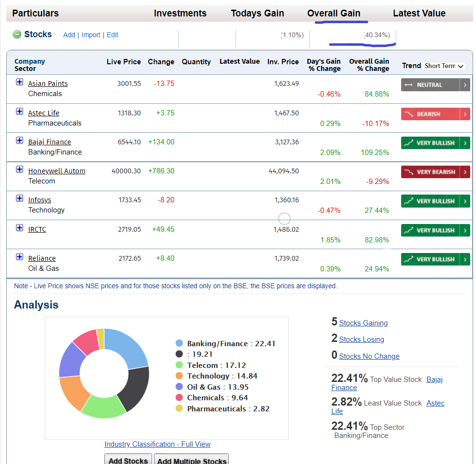Click the Chemicals legend pink dot

180,397
